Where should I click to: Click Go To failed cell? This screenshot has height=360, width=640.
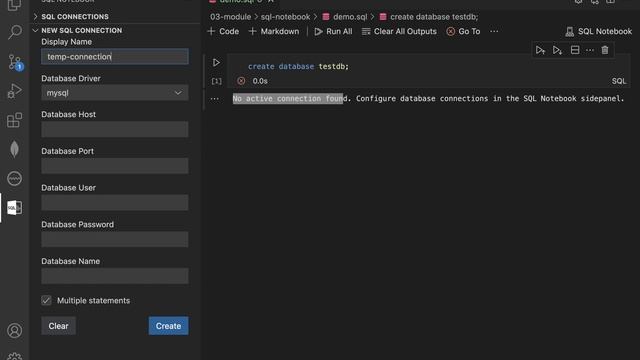pos(463,31)
